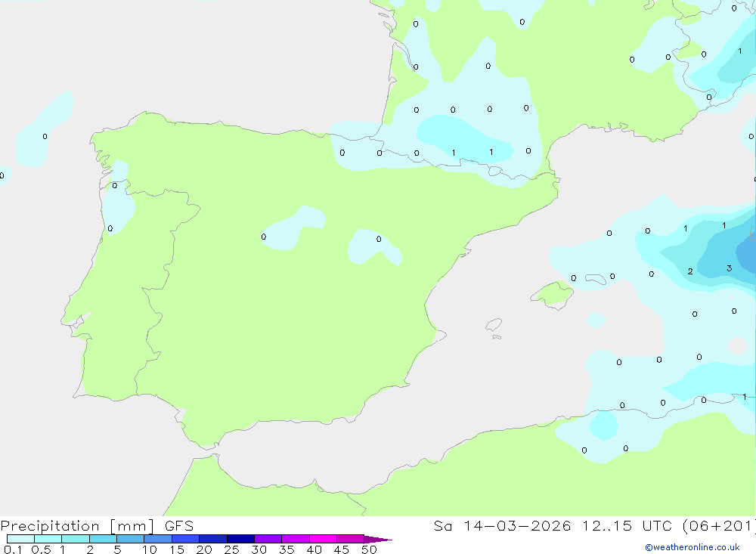Click the 30–35 mm violet legend swatch
756x554 pixels.
click(268, 539)
